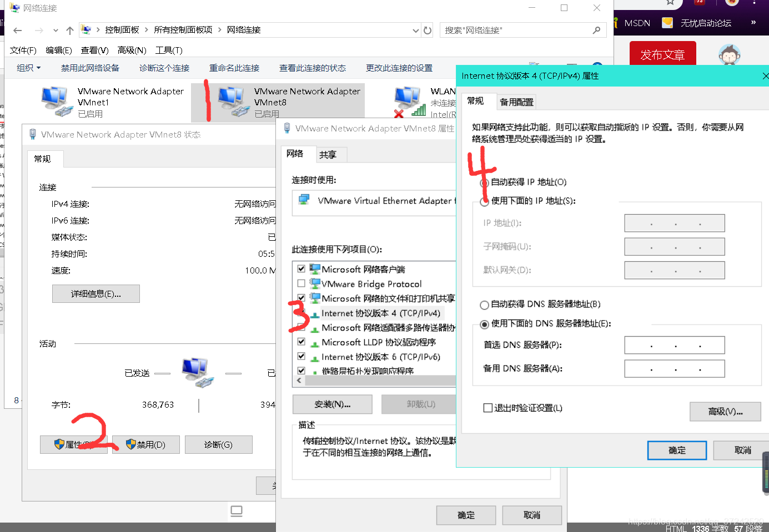Select 自动获得 DNS 服务器地址(B) radio button
Image resolution: width=769 pixels, height=532 pixels.
point(484,305)
